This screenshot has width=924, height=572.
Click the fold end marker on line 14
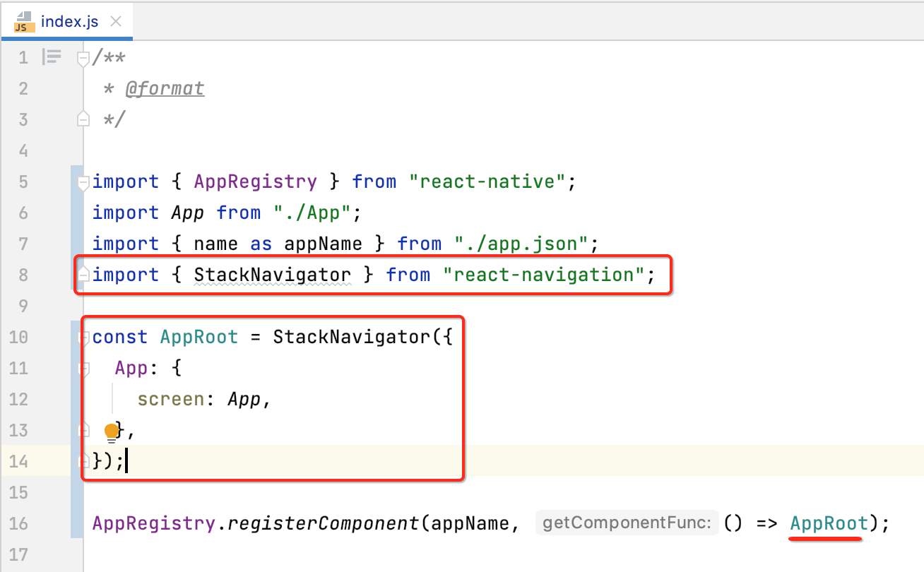83,462
